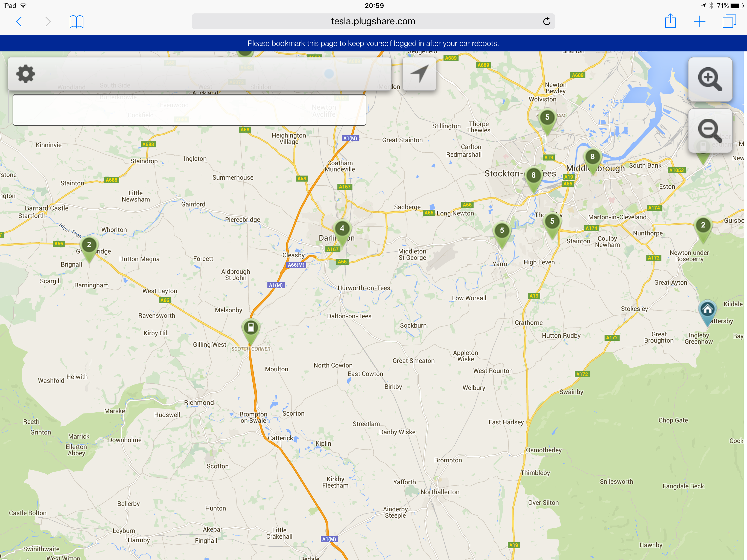This screenshot has width=747, height=560.
Task: Click the white search box on the map
Action: [x=189, y=110]
